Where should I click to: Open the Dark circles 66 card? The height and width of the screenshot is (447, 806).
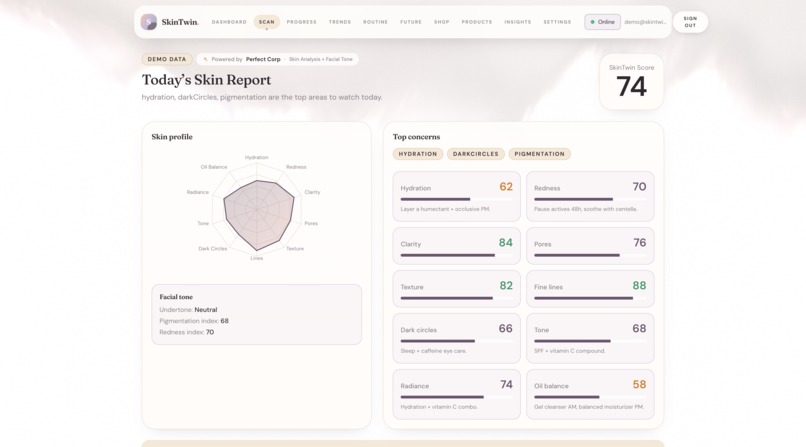(x=456, y=338)
